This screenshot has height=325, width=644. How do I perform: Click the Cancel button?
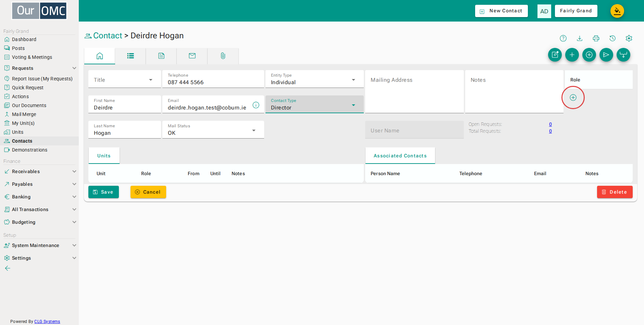[x=148, y=192]
